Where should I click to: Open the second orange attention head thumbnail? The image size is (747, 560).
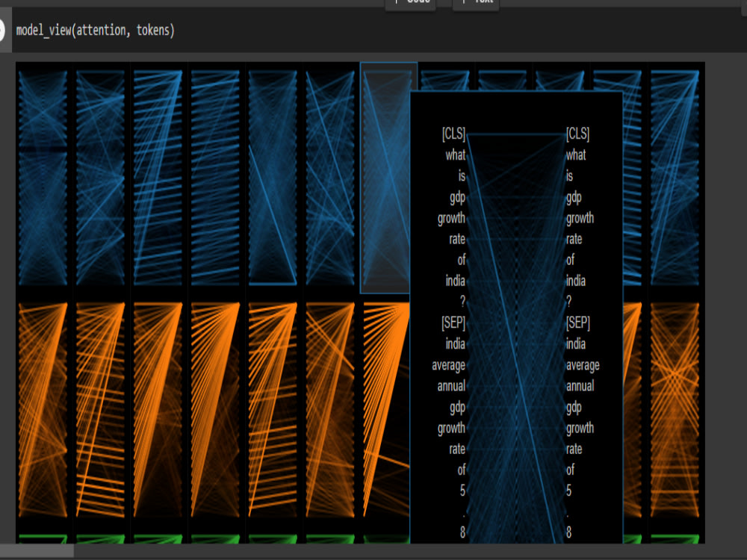point(101,409)
